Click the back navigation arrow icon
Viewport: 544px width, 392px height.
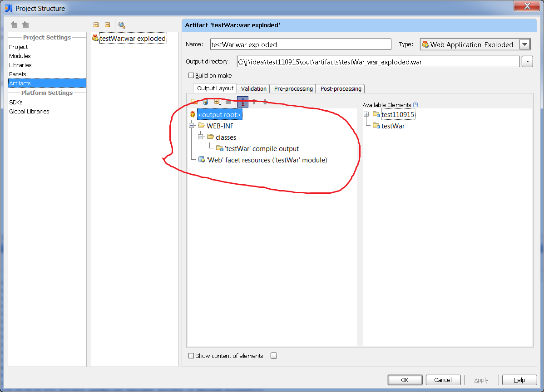coord(14,24)
